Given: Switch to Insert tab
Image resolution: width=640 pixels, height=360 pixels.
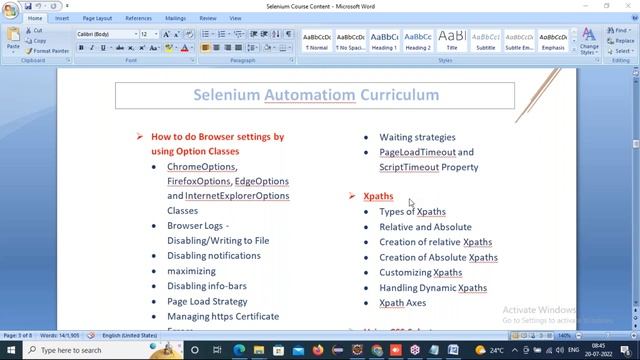Looking at the screenshot, I should (62, 18).
